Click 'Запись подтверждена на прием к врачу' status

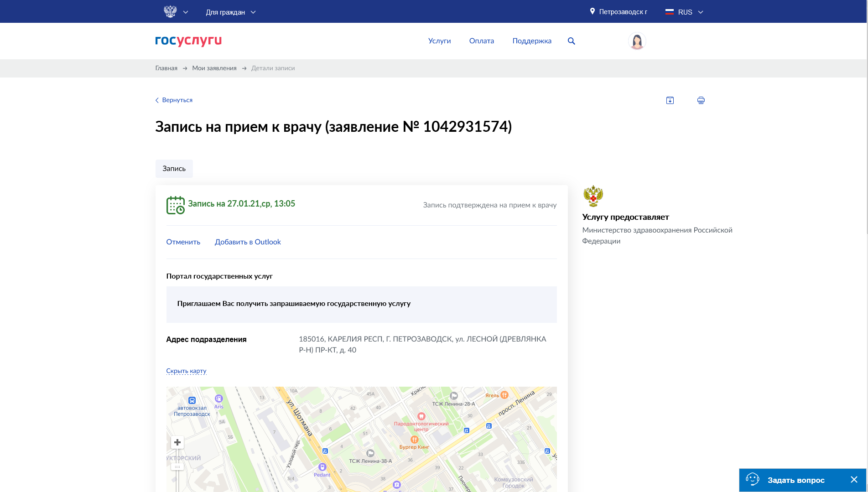(x=489, y=205)
